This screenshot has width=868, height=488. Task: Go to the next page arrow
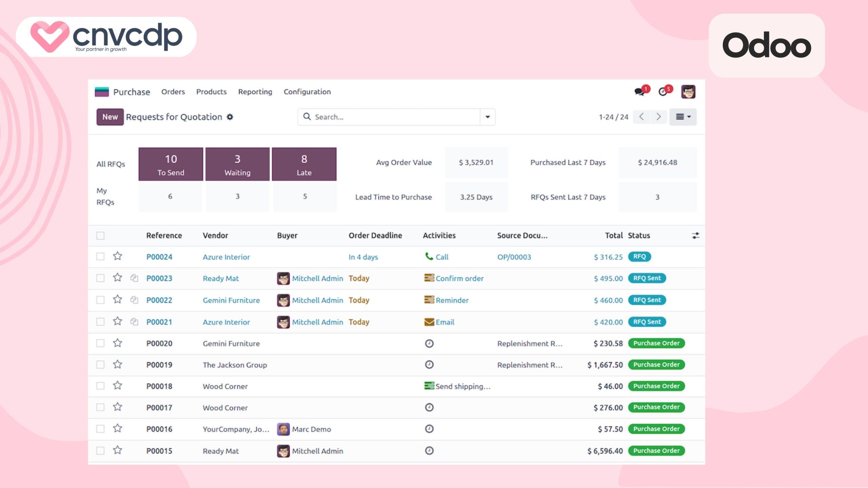(x=658, y=117)
